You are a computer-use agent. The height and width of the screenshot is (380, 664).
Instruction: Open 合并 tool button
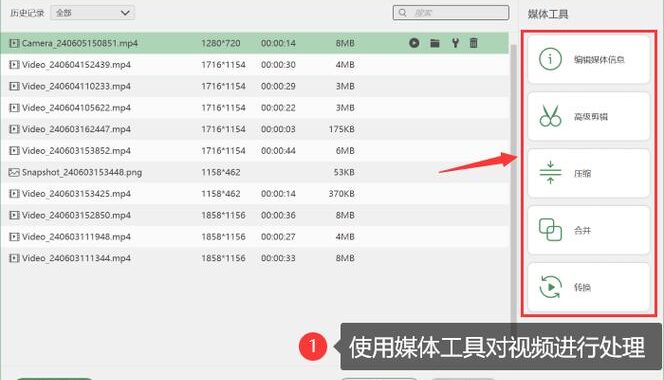pyautogui.click(x=589, y=230)
